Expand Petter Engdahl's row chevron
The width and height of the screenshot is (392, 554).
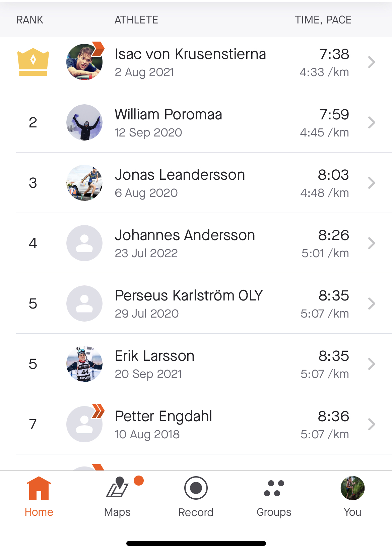(x=371, y=424)
